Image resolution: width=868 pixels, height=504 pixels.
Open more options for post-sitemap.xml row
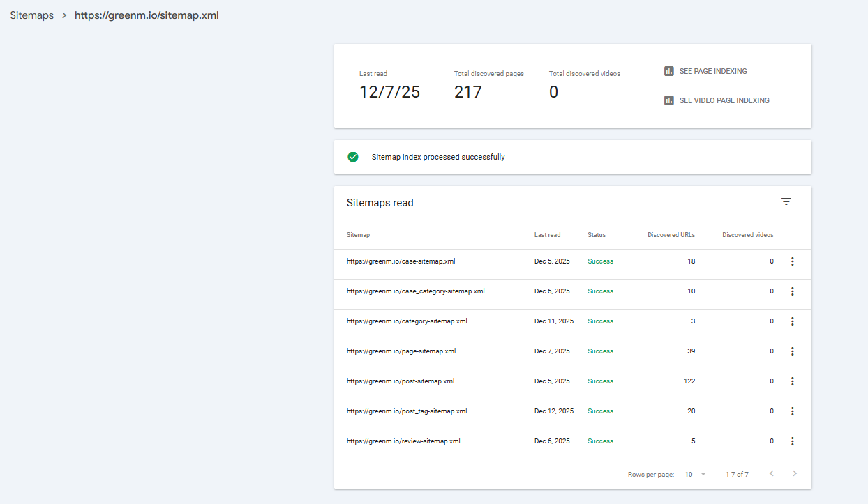pos(792,381)
